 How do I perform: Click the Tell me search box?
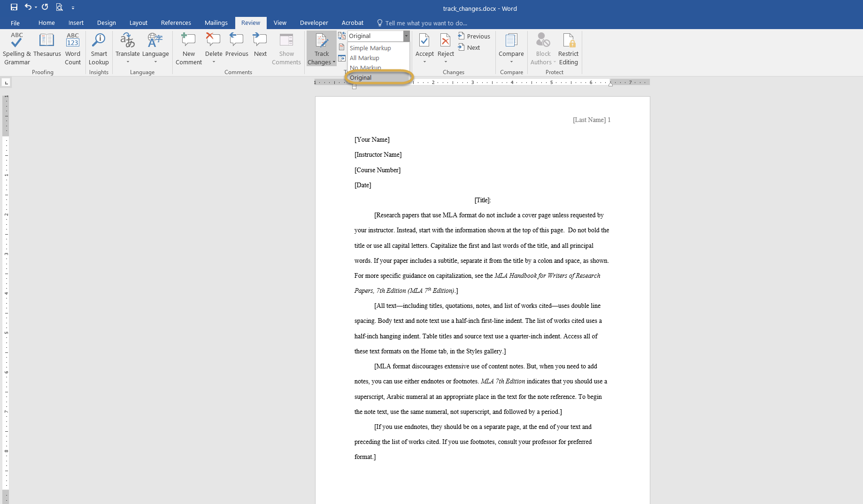pyautogui.click(x=425, y=23)
